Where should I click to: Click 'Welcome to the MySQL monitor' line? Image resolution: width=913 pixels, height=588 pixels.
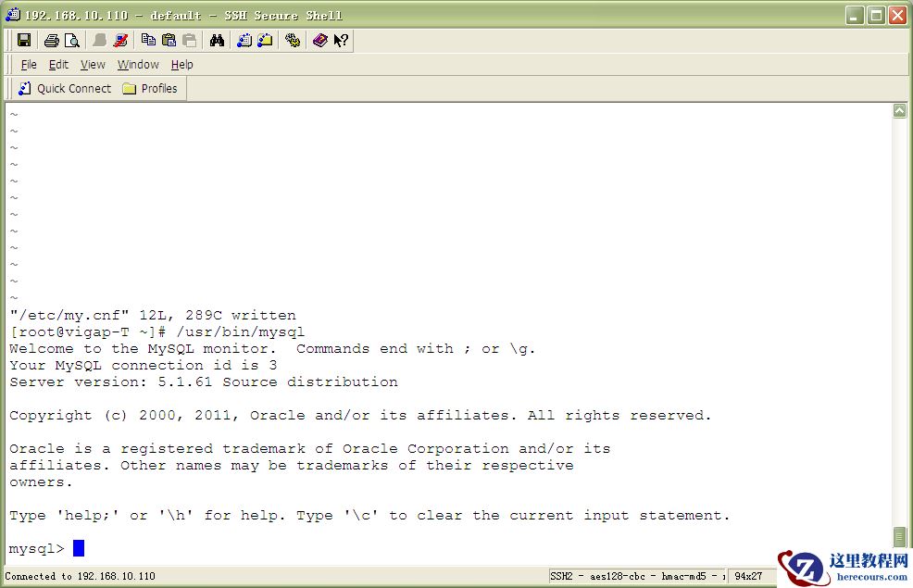272,349
